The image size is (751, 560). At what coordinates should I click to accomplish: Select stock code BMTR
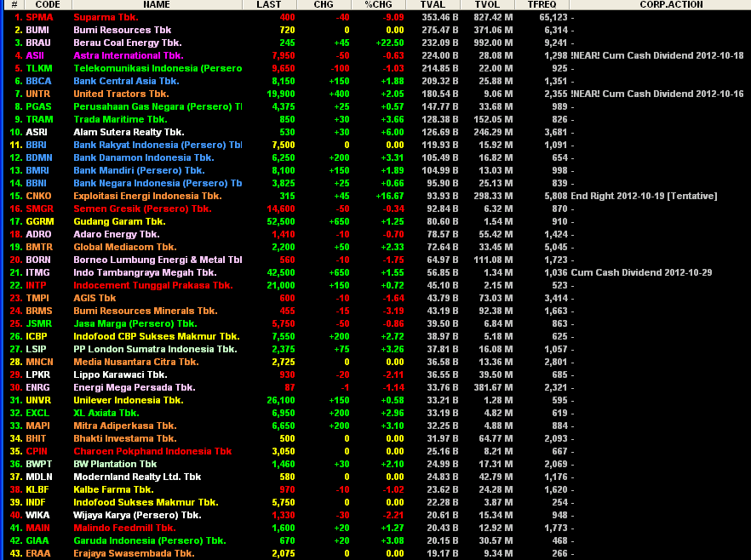(x=39, y=247)
